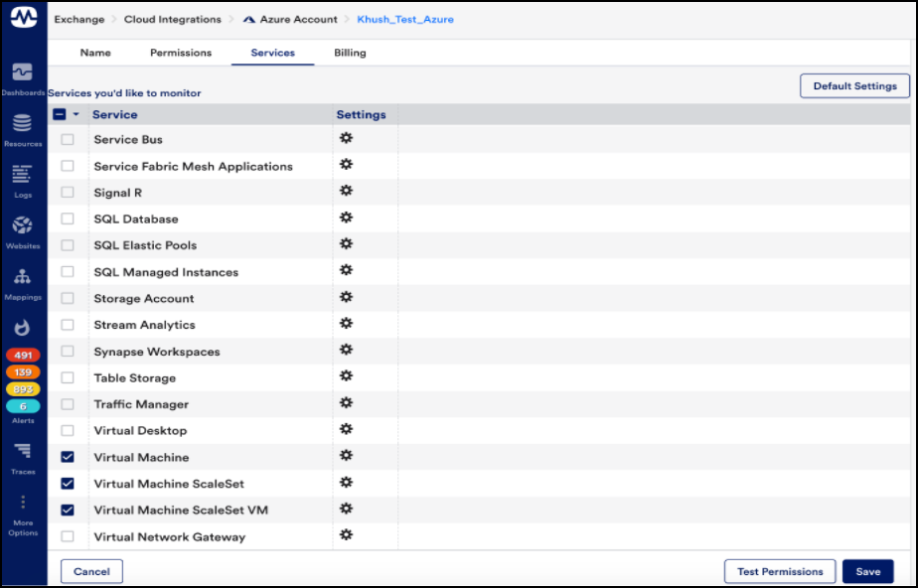The width and height of the screenshot is (918, 588).
Task: Click Khush_Test_Azure breadcrumb
Action: click(405, 19)
